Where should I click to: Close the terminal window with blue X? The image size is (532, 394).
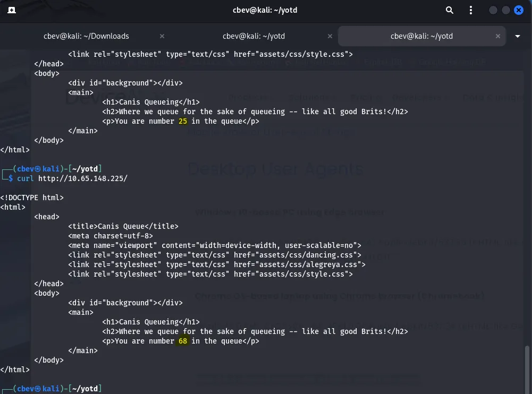click(519, 10)
